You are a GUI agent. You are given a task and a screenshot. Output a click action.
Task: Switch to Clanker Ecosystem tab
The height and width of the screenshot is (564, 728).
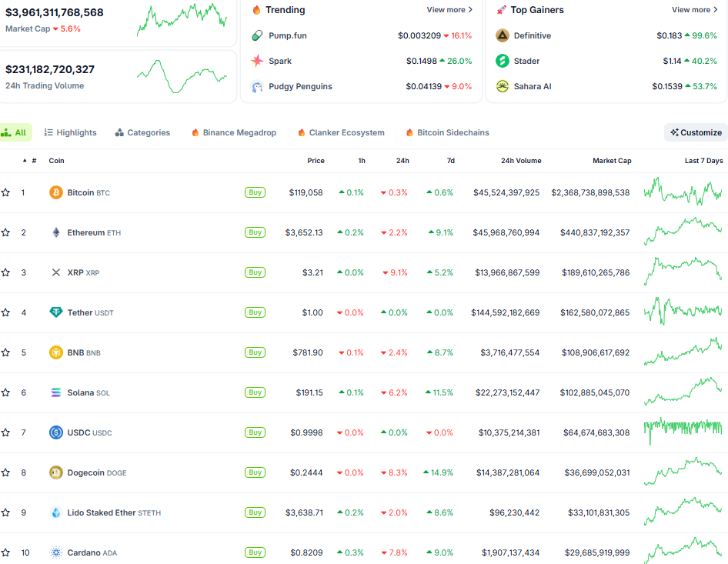[x=341, y=133]
